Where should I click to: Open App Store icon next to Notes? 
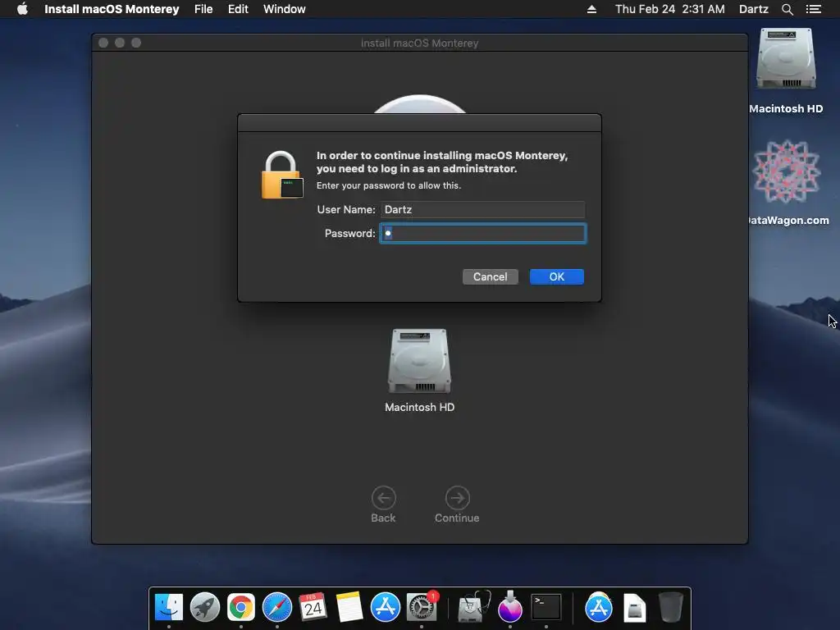(x=386, y=608)
